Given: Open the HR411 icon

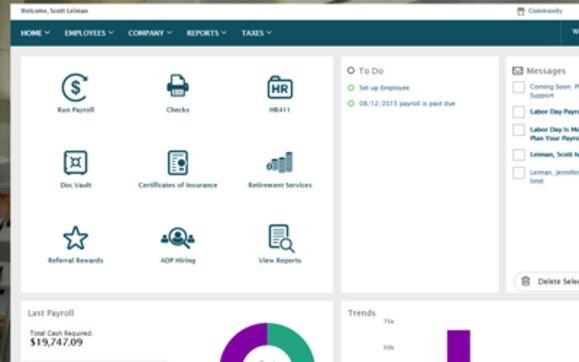Looking at the screenshot, I should pos(280,88).
